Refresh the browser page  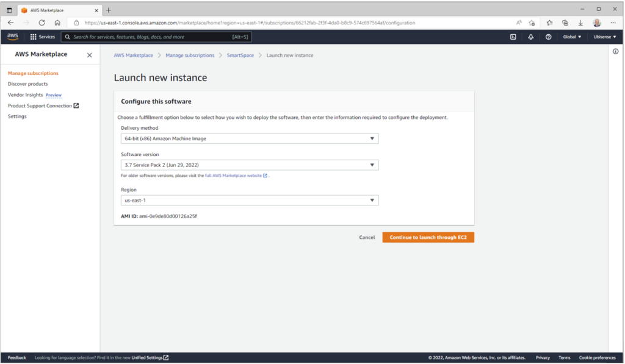click(42, 23)
